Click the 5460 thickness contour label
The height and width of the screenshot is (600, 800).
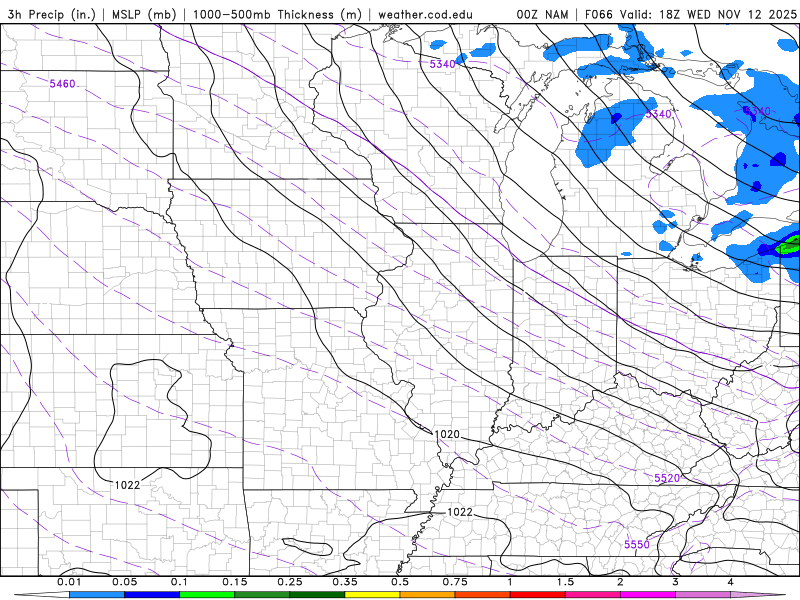pyautogui.click(x=62, y=84)
